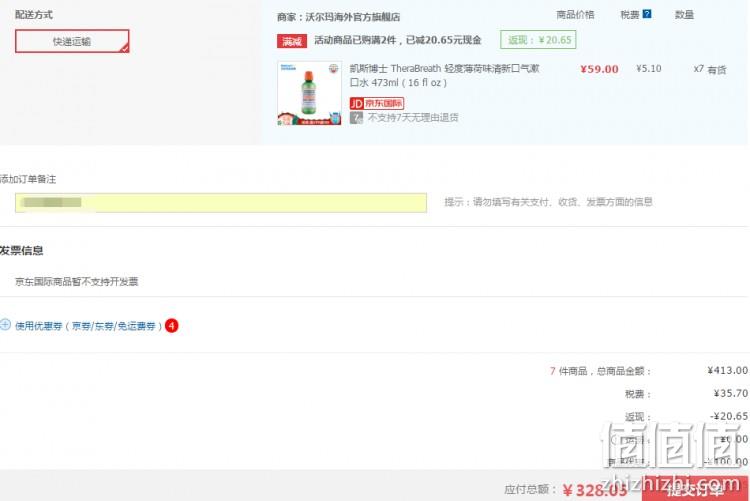Click the 沃尔玛海外官方旗舰店 merchant name
750x501 pixels.
[x=353, y=17]
